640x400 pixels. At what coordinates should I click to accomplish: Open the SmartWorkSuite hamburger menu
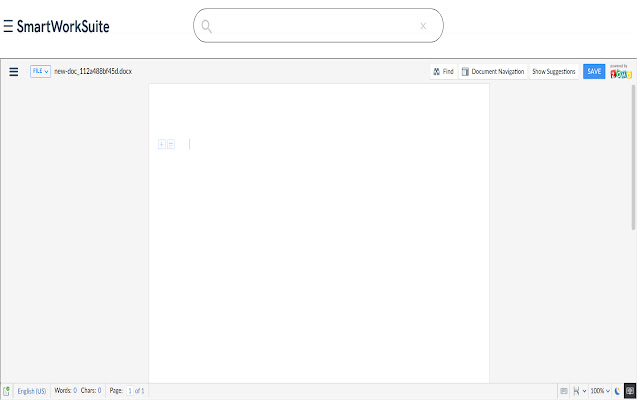click(8, 26)
